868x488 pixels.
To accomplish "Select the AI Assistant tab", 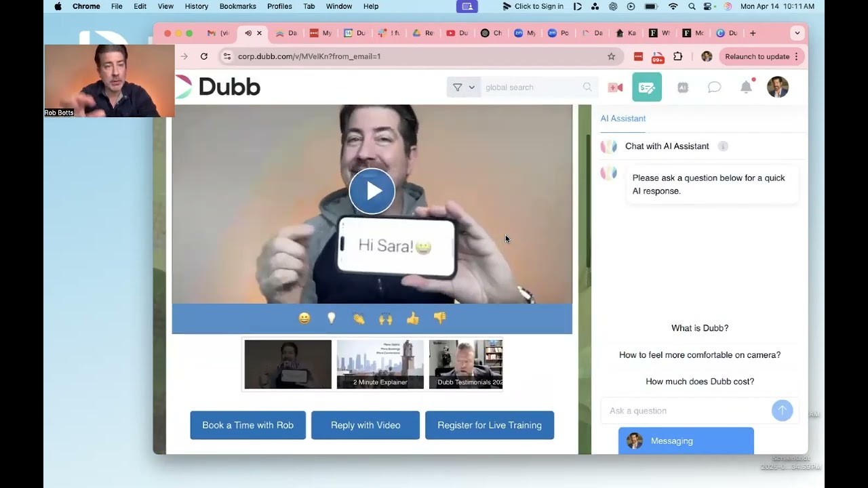I will click(623, 119).
